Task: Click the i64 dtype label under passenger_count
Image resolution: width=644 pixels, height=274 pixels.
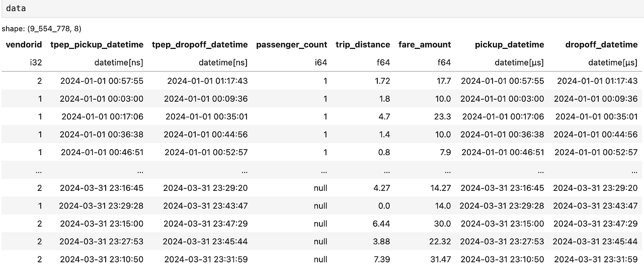Action: click(x=321, y=63)
